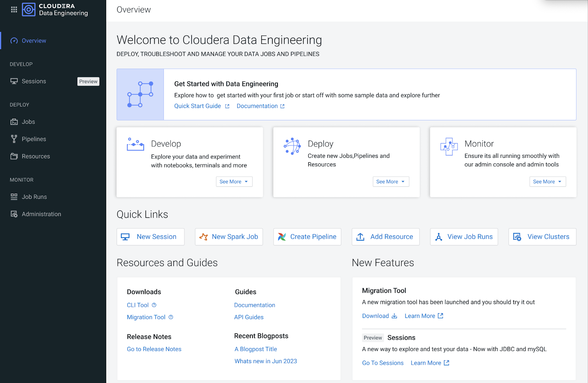Open the Quick Start Guide link
This screenshot has width=588, height=383.
197,106
